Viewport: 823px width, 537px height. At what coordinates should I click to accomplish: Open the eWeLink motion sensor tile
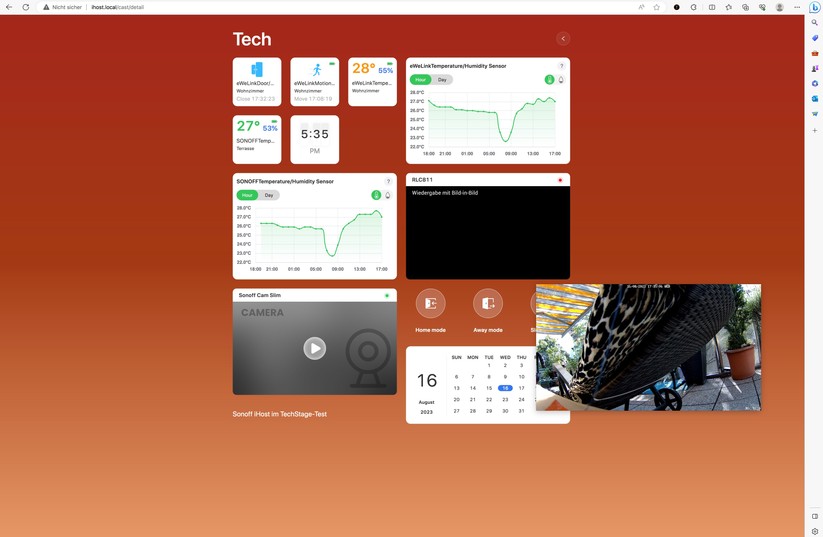(314, 81)
